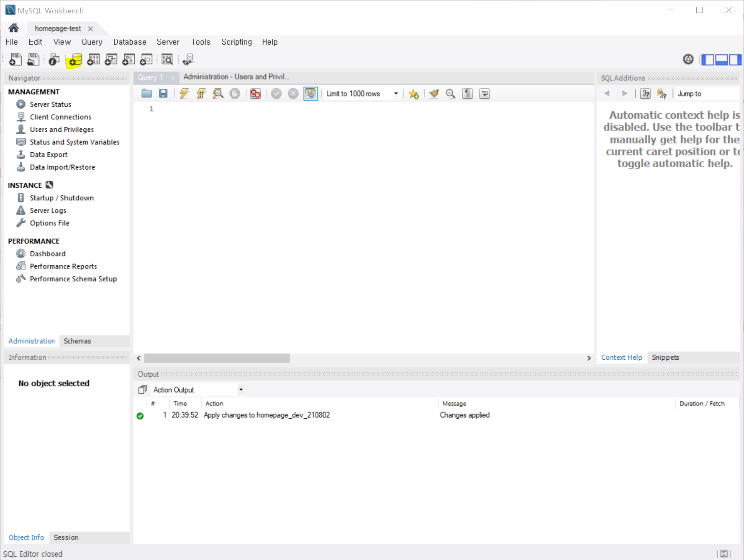Toggle invisible characters display
The width and height of the screenshot is (744, 560).
coord(467,93)
